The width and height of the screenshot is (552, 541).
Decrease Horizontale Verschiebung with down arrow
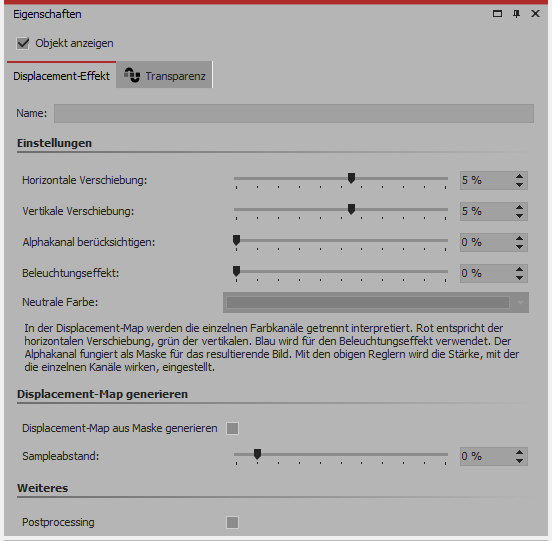[x=519, y=185]
